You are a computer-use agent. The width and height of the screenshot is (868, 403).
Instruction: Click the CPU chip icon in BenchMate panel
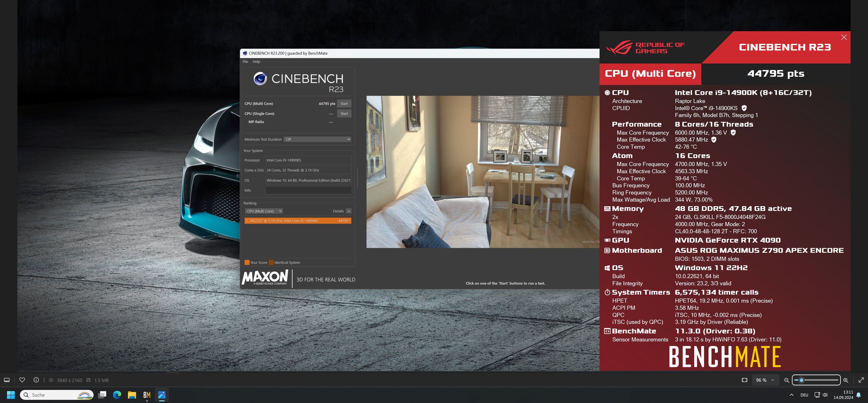coord(607,93)
